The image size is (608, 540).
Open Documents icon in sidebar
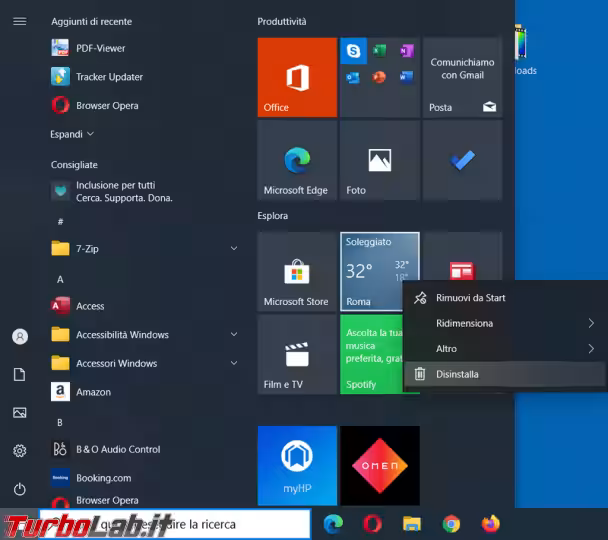(x=20, y=374)
